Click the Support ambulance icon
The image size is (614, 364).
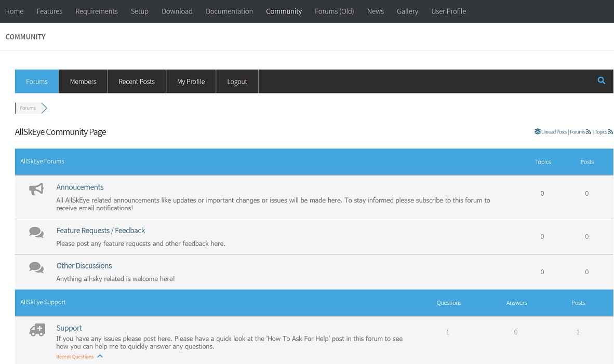click(x=37, y=330)
